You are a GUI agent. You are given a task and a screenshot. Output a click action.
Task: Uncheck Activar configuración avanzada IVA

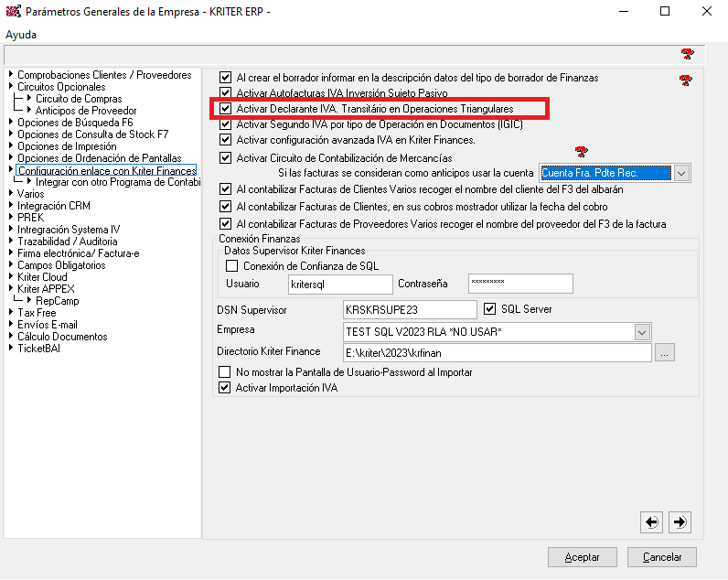225,139
